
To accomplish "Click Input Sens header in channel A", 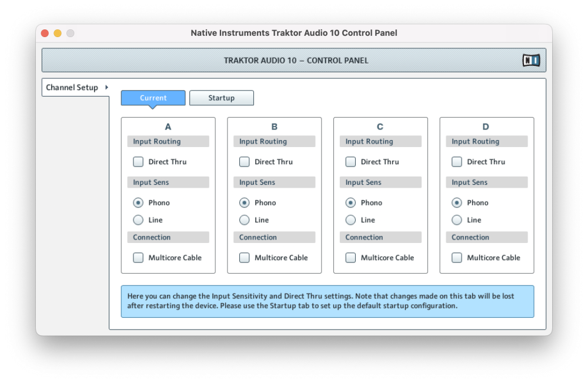I will click(x=168, y=182).
